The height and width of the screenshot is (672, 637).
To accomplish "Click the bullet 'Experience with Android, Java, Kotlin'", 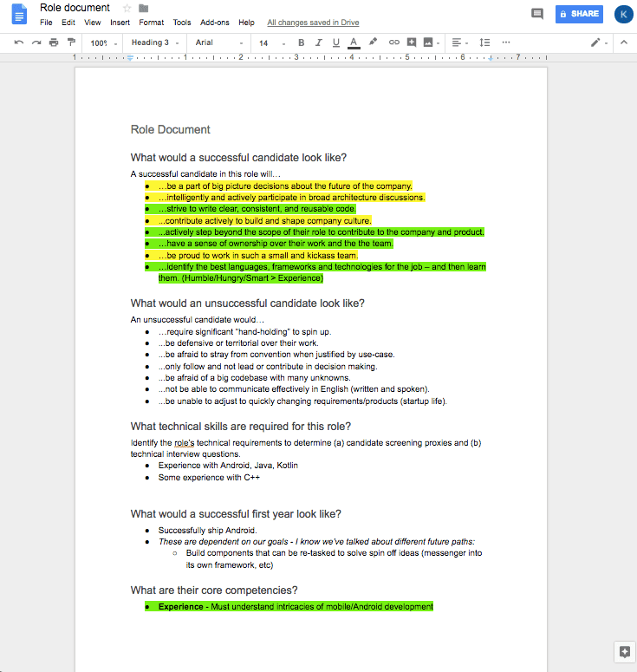I will (x=228, y=466).
